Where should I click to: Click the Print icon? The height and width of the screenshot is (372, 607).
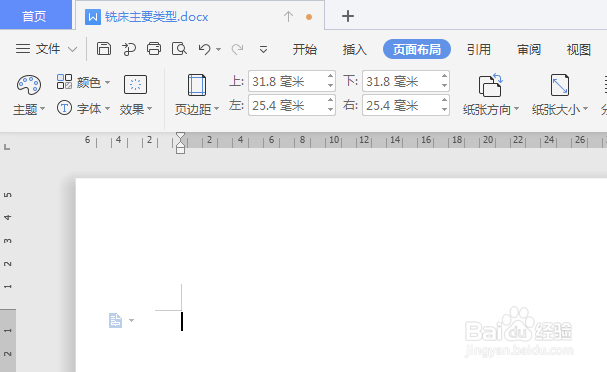tap(154, 49)
